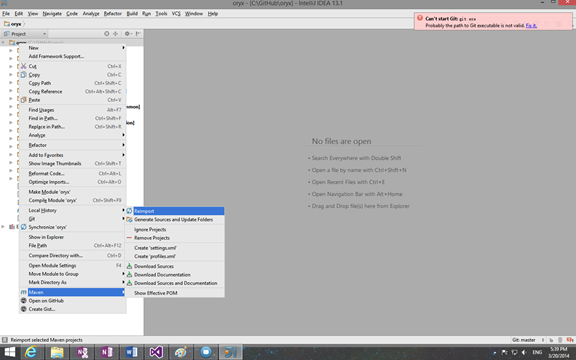The height and width of the screenshot is (360, 576).
Task: Expand the Refactor submenu in context menu
Action: pos(72,145)
